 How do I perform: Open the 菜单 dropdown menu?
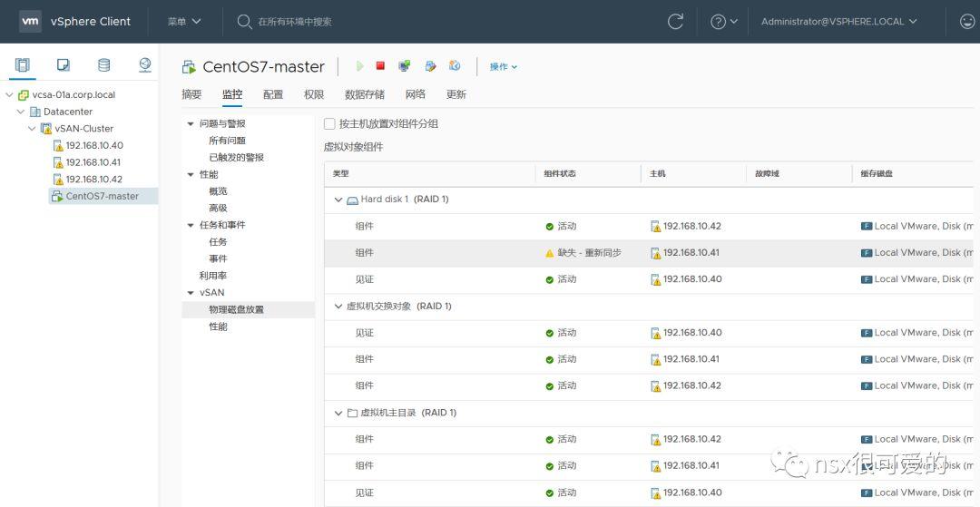183,21
